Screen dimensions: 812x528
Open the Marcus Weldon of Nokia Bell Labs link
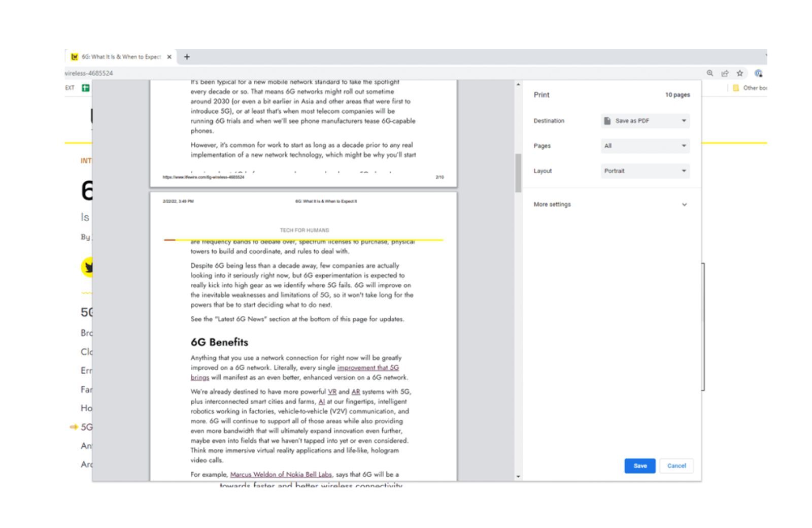(281, 475)
